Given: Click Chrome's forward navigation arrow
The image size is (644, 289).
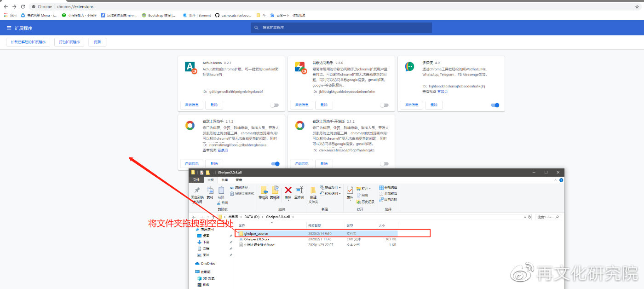Looking at the screenshot, I should [14, 6].
